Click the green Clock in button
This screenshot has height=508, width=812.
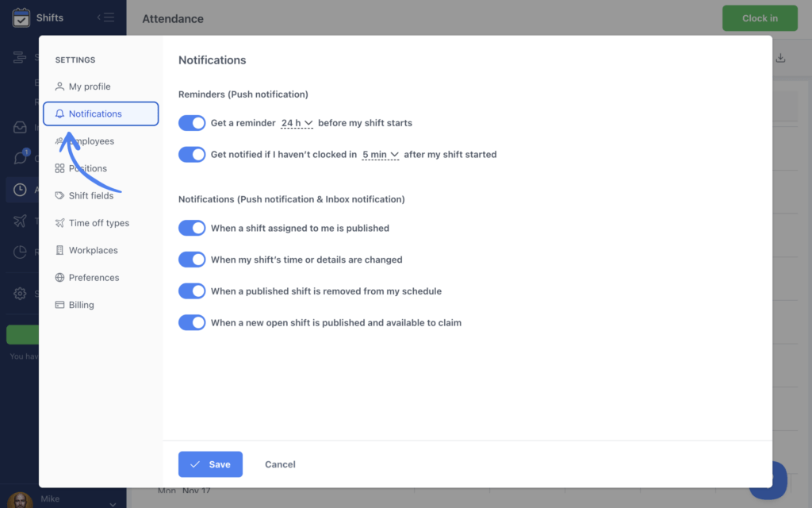pyautogui.click(x=759, y=17)
